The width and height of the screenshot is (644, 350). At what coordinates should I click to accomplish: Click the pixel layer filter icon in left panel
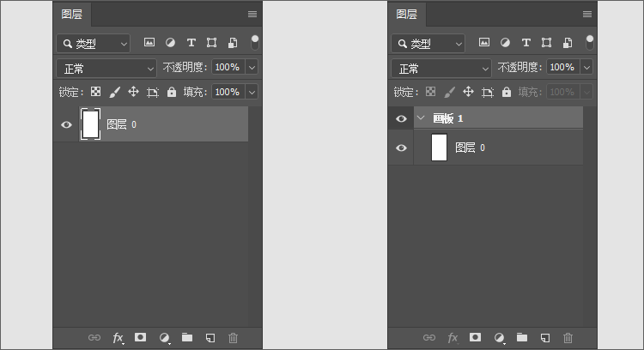click(x=149, y=43)
